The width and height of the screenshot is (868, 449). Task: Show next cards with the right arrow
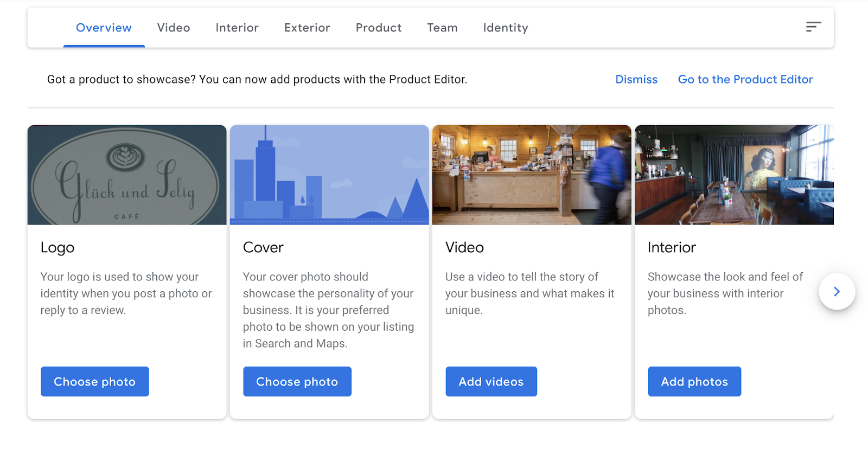point(837,292)
